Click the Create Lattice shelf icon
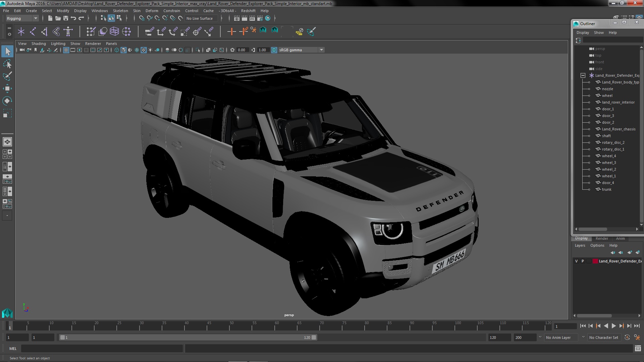Screen dimensions: 644x362 tap(114, 32)
